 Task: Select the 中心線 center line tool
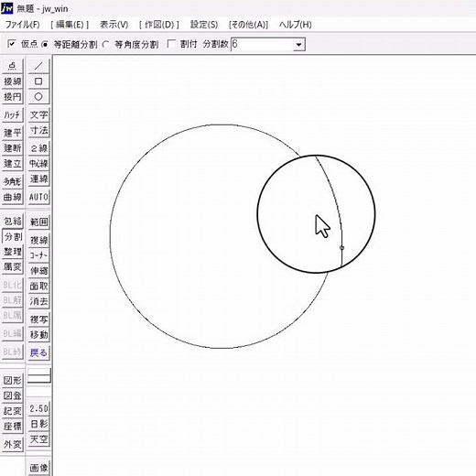[x=38, y=163]
